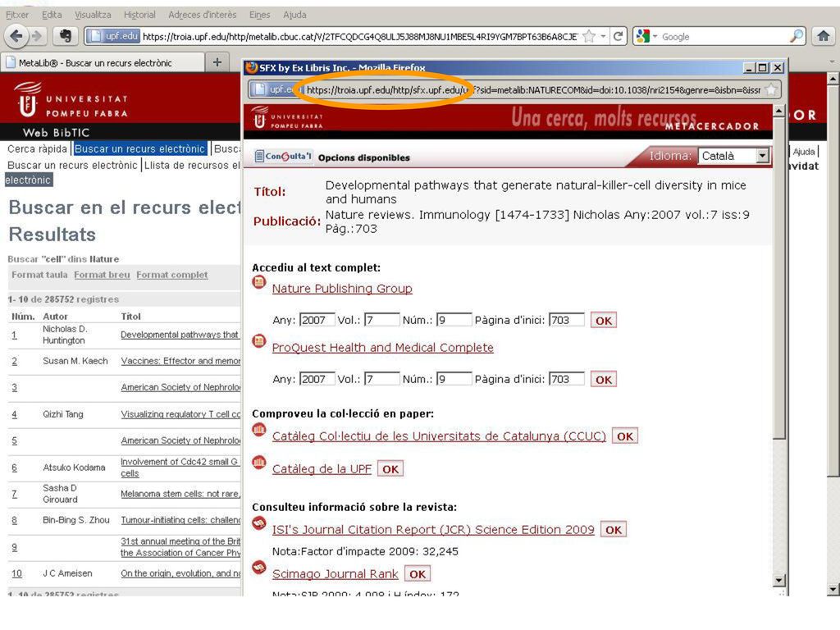Viewport: 840px width, 630px height.
Task: Open a new tab with plus button
Action: click(217, 62)
